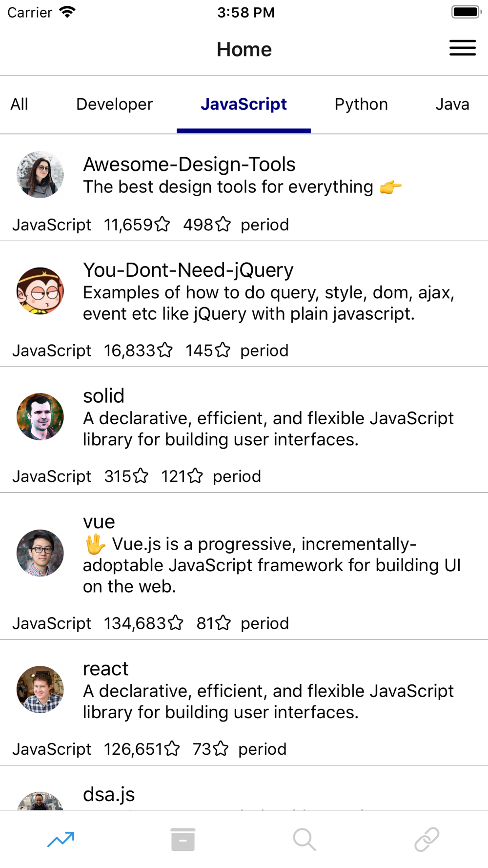Viewport: 488px width, 868px height.
Task: Open the partially visible dsa.js repository
Action: point(109,795)
